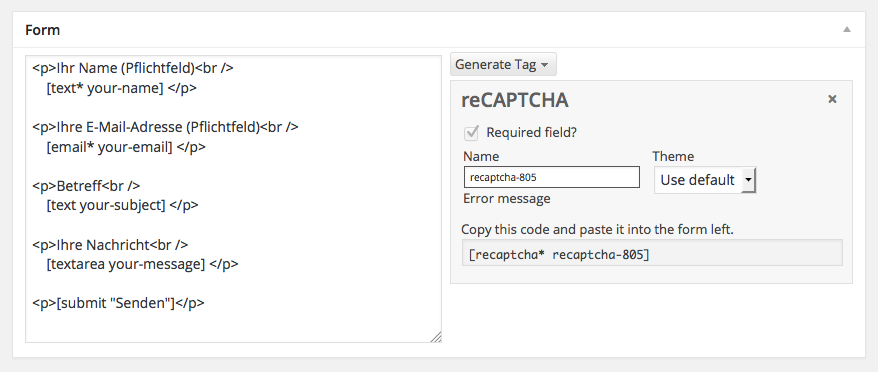Screen dimensions: 878x372
Task: Click the Form panel heading title
Action: pyautogui.click(x=43, y=30)
